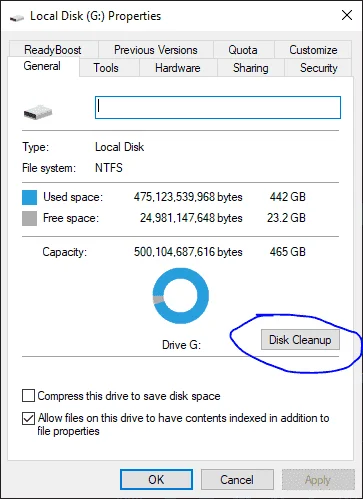The image size is (363, 499).
Task: Close the Properties dialog window
Action: [347, 15]
